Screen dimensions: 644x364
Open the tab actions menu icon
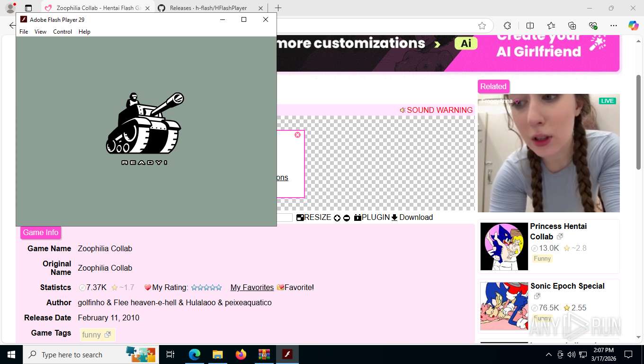click(x=28, y=8)
